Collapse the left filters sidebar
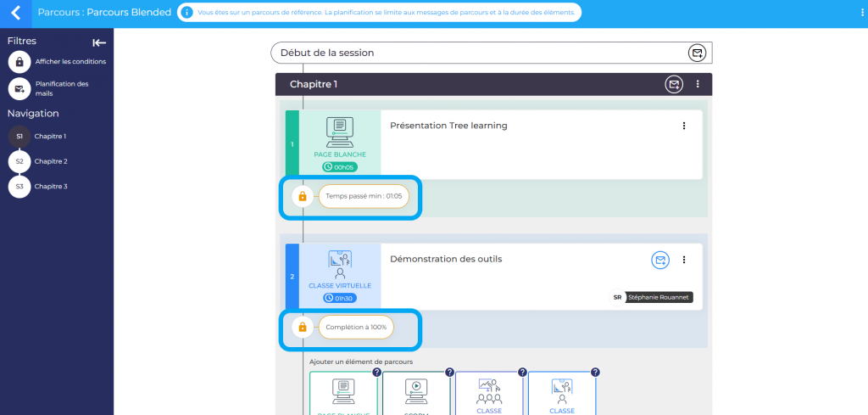Screen dimensions: 868x415 pyautogui.click(x=99, y=42)
